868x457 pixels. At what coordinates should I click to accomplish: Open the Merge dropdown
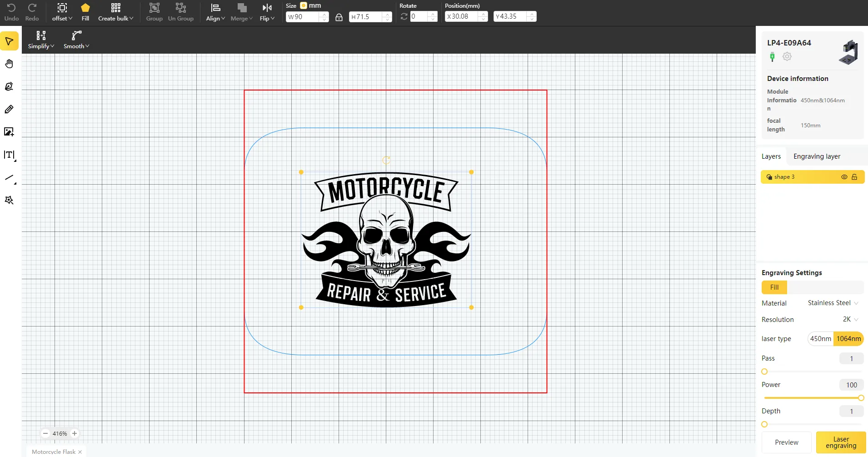click(x=242, y=12)
